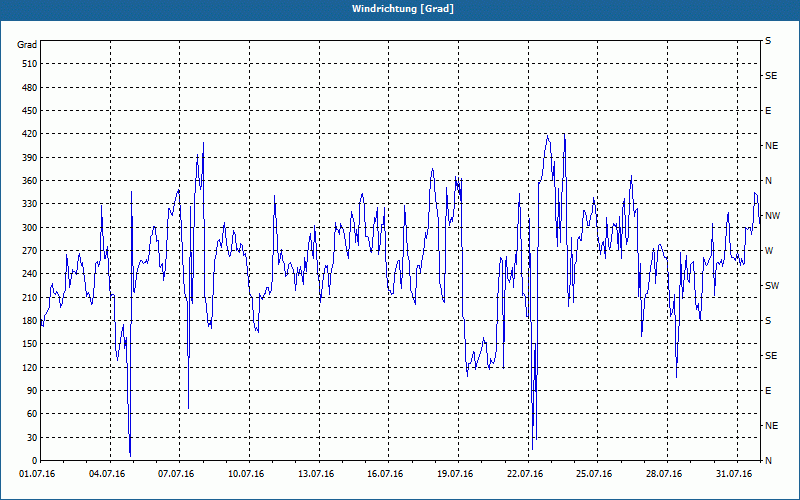Click y-axis value "180"

click(30, 321)
